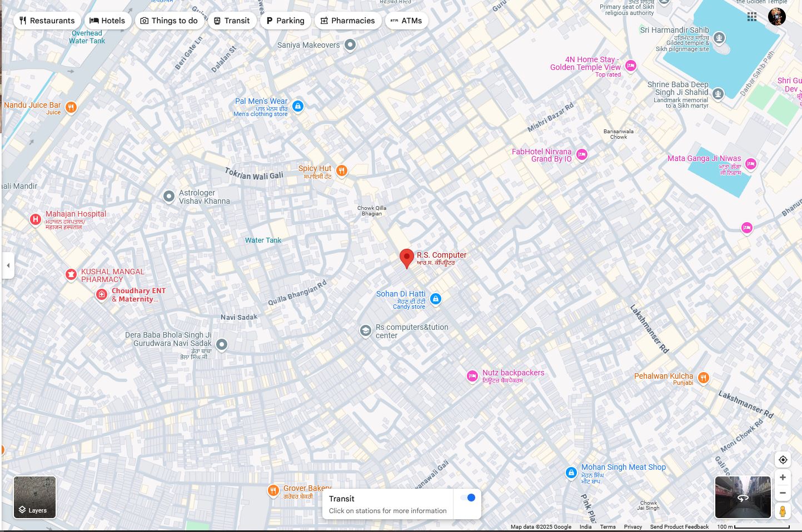Image resolution: width=802 pixels, height=532 pixels.
Task: Open the Sohan Di Hatti shop marker
Action: coord(436,299)
